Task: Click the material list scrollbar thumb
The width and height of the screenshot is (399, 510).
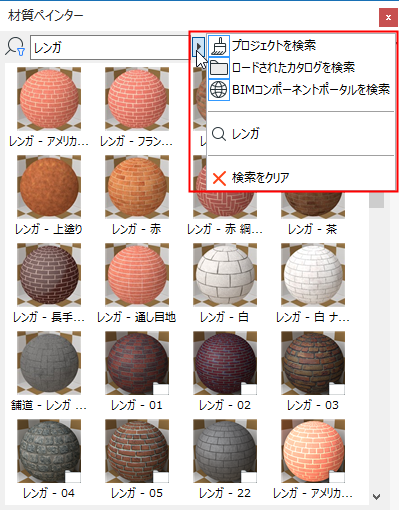Action: (377, 200)
